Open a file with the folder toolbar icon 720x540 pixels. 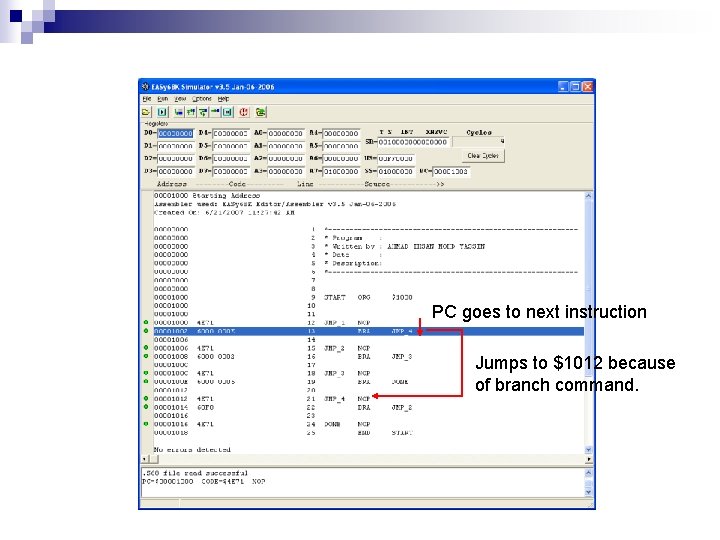pos(146,112)
